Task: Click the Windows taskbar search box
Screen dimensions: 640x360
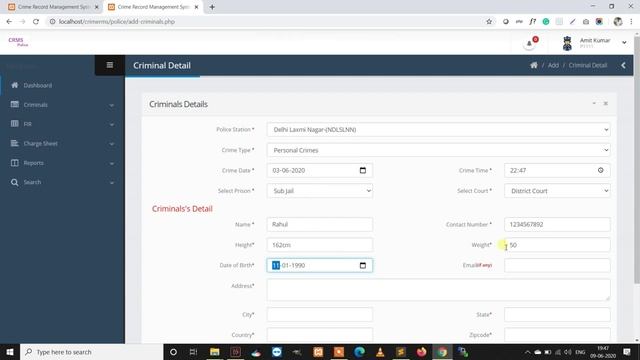Action: pyautogui.click(x=91, y=352)
